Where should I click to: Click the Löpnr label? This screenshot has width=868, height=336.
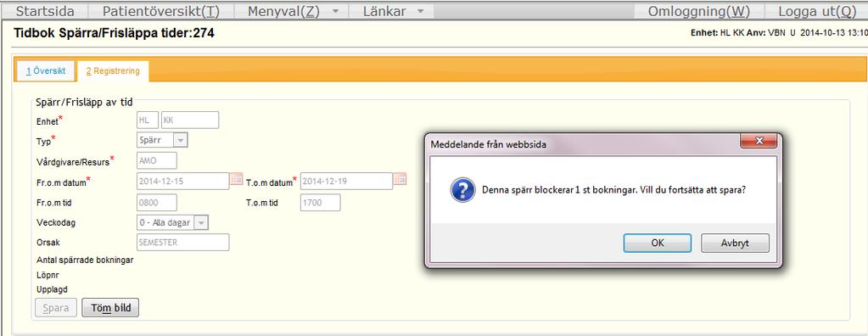pyautogui.click(x=48, y=275)
